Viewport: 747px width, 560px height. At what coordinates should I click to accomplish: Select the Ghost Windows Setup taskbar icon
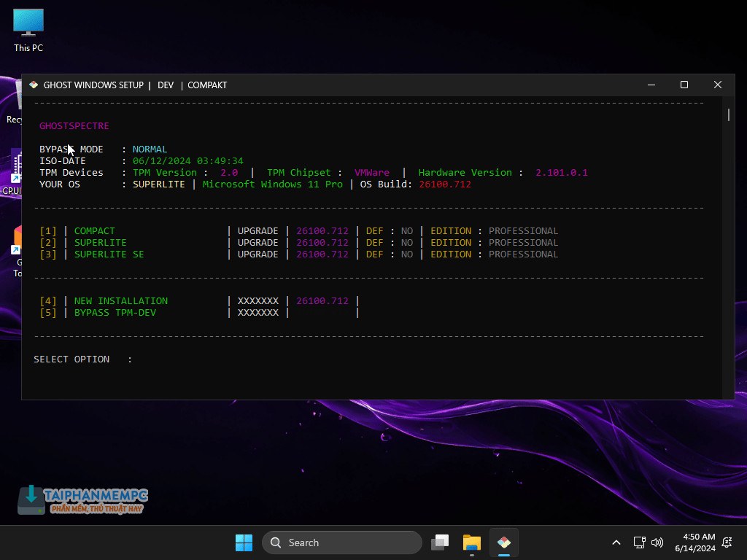(503, 542)
